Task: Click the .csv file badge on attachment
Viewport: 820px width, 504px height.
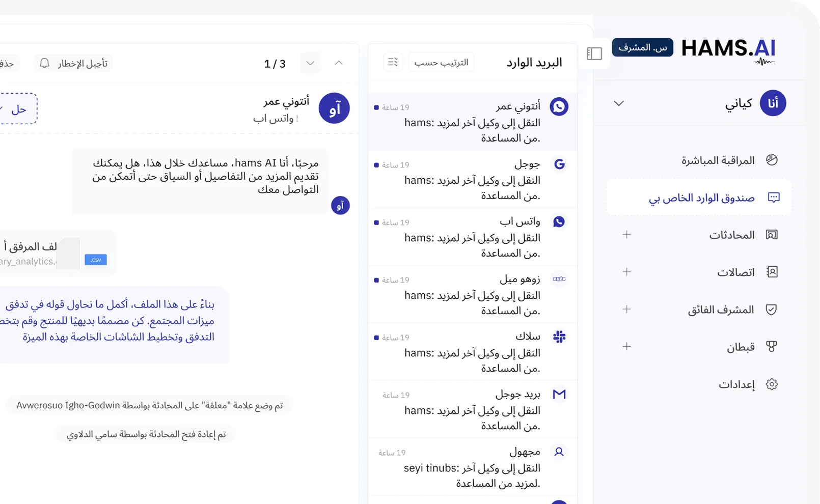Action: click(96, 260)
